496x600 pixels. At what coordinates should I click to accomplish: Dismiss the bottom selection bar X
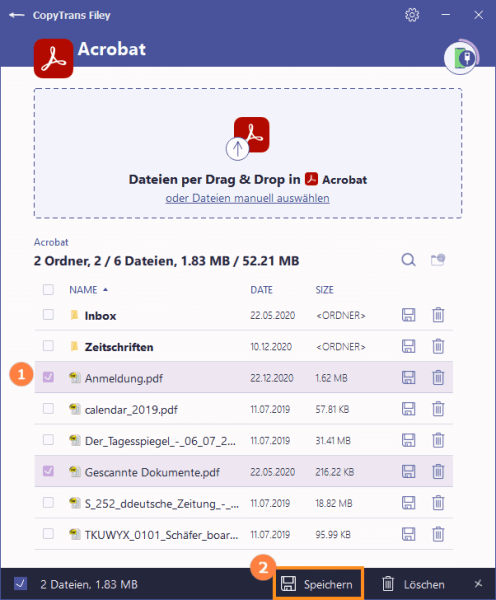point(478,584)
